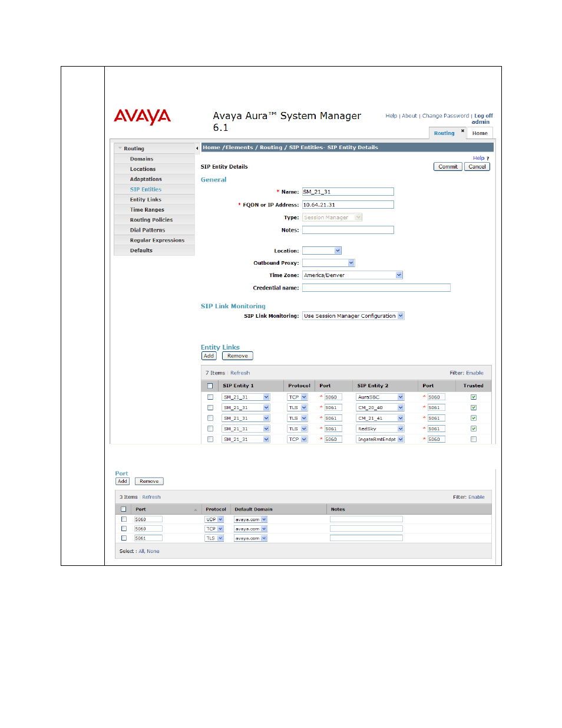Click Remove under Entity Links

[237, 356]
